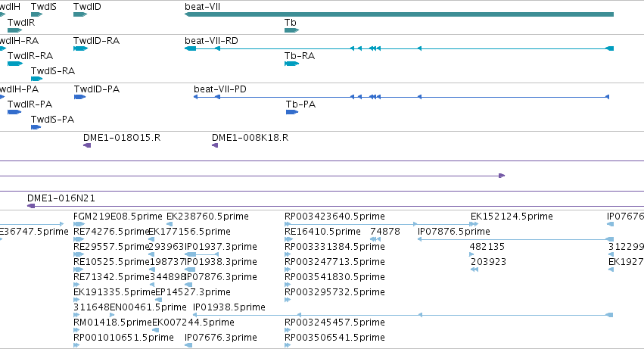
Task: Select the RP003423640.5prime EST label
Action: click(334, 217)
